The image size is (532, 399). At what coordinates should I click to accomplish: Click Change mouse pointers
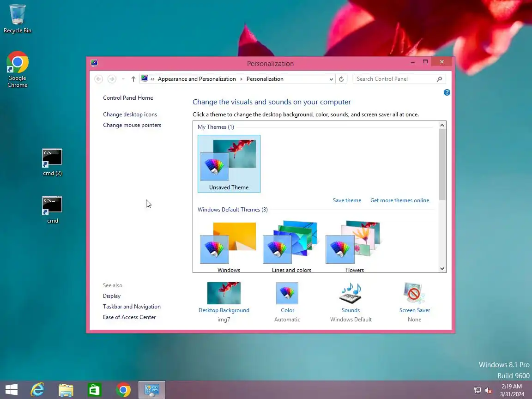coord(132,125)
